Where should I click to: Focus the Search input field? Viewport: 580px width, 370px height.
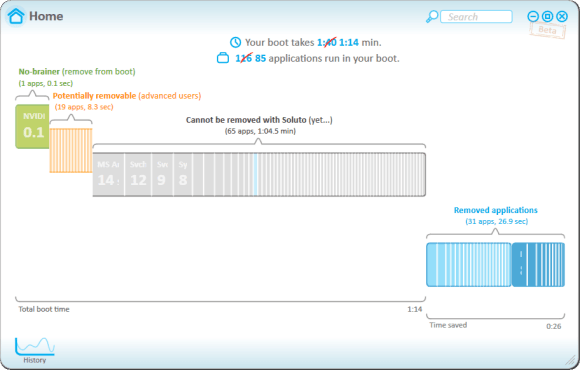pos(476,17)
